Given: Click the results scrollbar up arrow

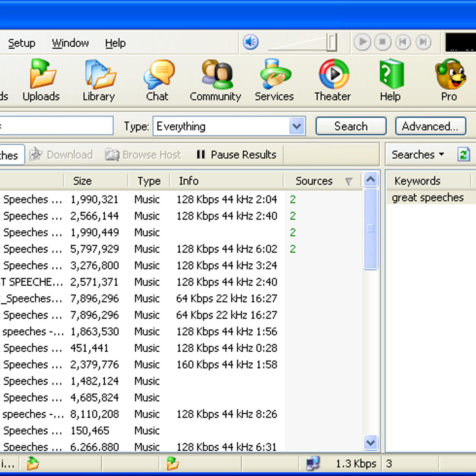Looking at the screenshot, I should pos(370,179).
